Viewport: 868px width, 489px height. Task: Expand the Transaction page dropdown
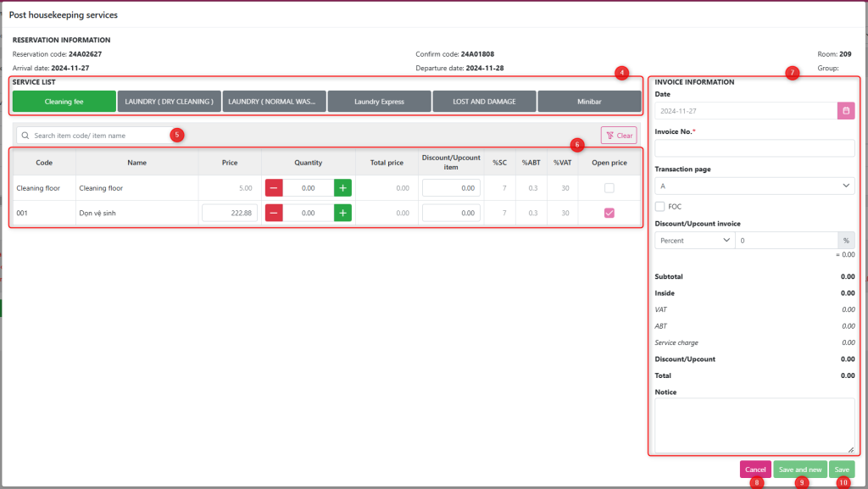754,186
